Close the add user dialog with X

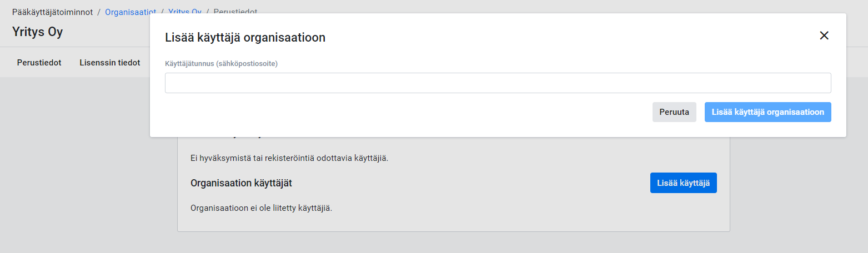824,36
